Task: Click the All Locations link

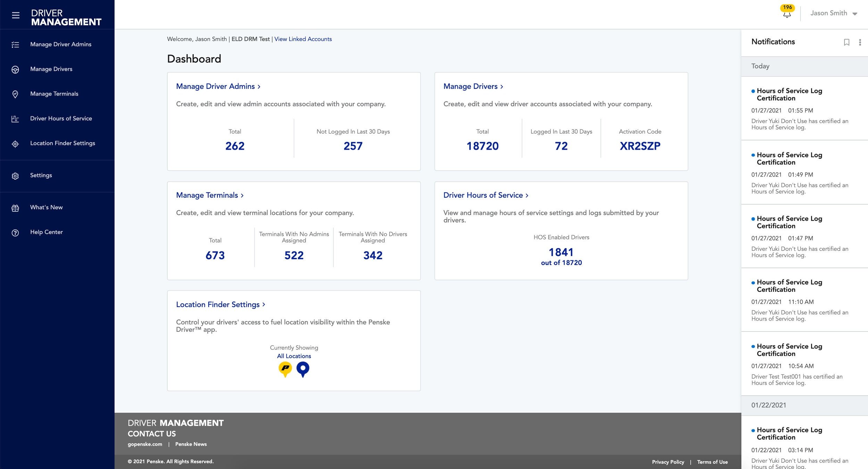Action: pos(294,356)
